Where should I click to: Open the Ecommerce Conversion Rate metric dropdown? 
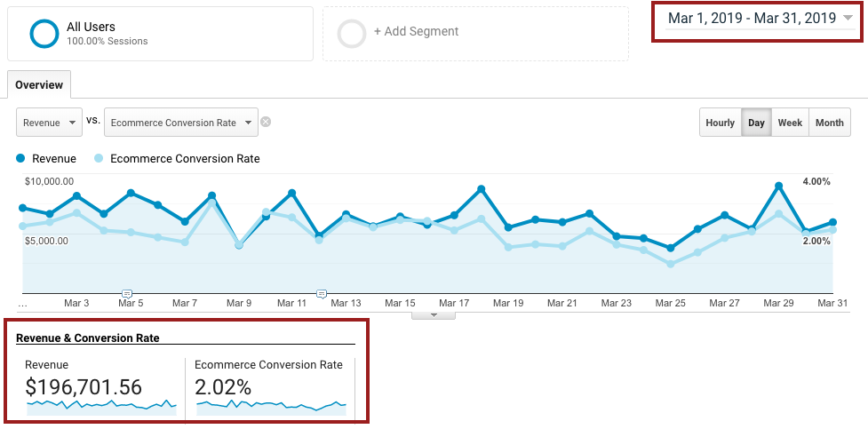(180, 123)
